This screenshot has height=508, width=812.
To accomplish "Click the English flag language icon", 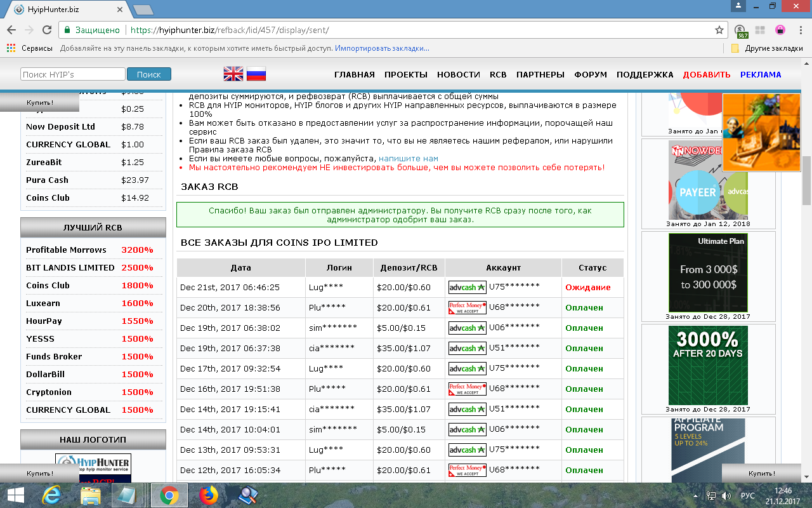I will point(233,74).
